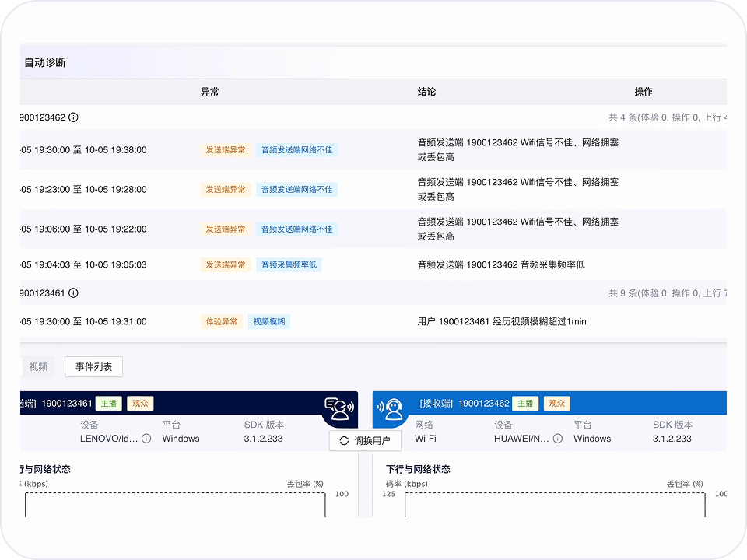Click the 共 9 条 summary text

point(668,293)
